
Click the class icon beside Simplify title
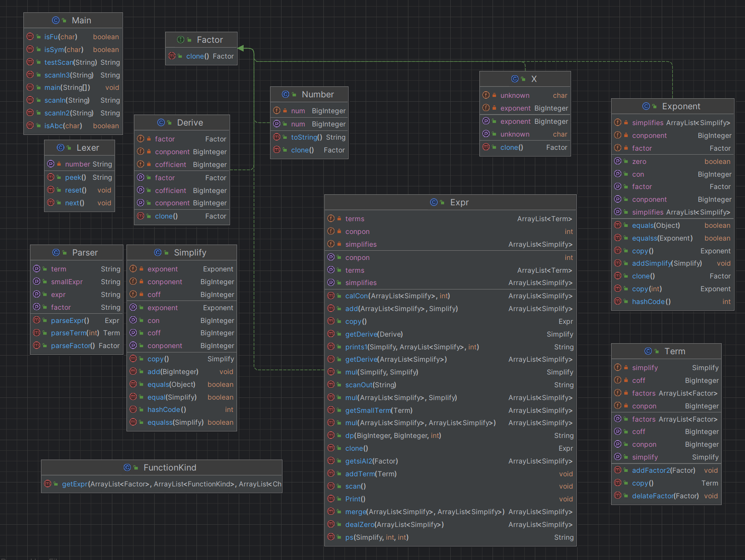pos(158,252)
